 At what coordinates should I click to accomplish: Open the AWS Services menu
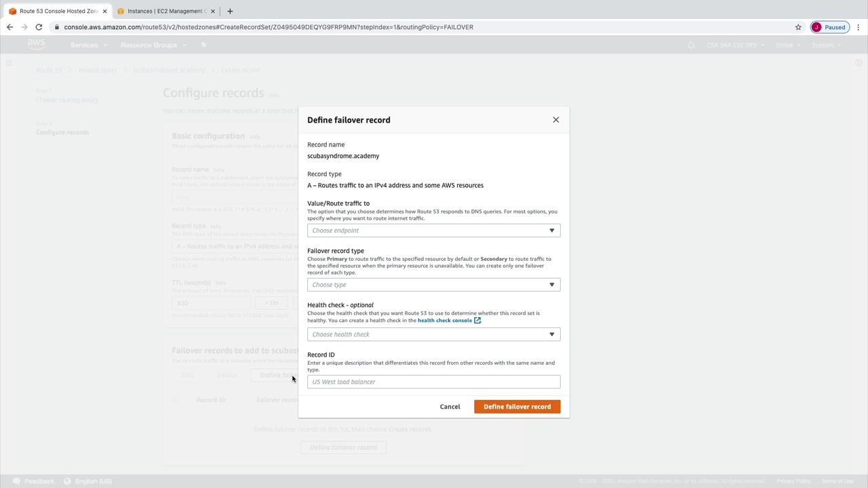coord(87,45)
